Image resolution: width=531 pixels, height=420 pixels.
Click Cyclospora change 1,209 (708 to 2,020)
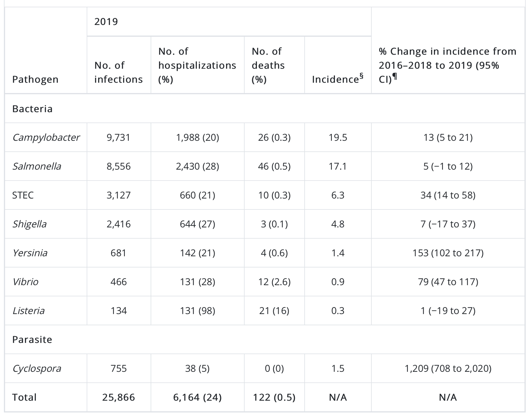click(448, 368)
